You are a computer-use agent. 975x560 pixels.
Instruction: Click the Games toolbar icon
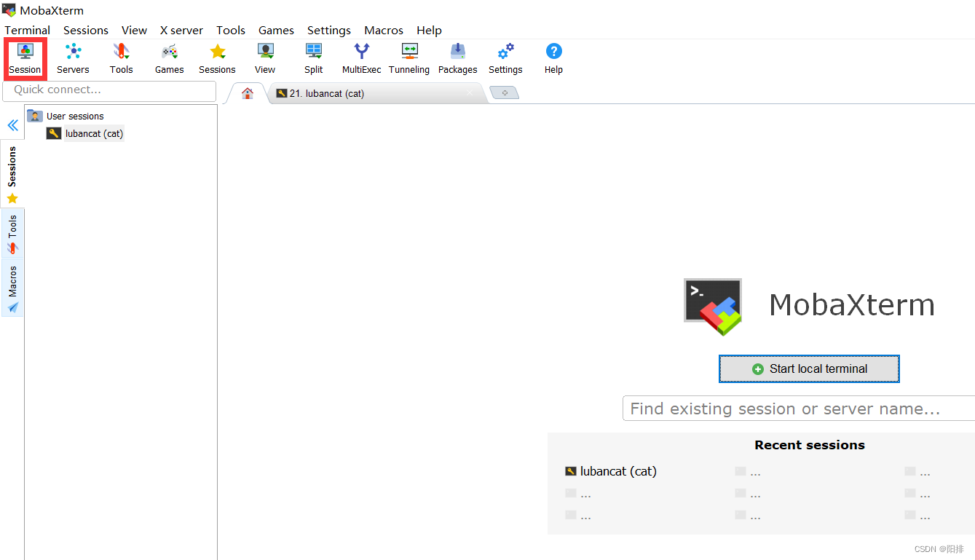click(169, 59)
